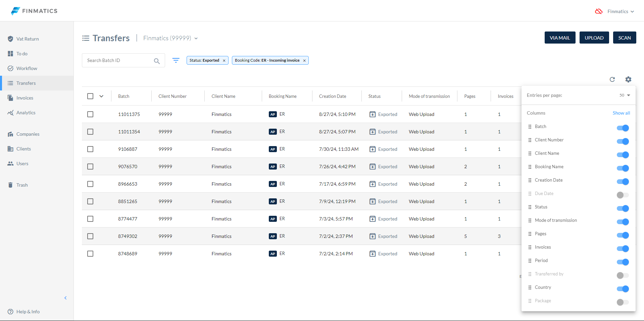Go to Clients in sidebar
The width and height of the screenshot is (644, 321).
tap(37, 149)
